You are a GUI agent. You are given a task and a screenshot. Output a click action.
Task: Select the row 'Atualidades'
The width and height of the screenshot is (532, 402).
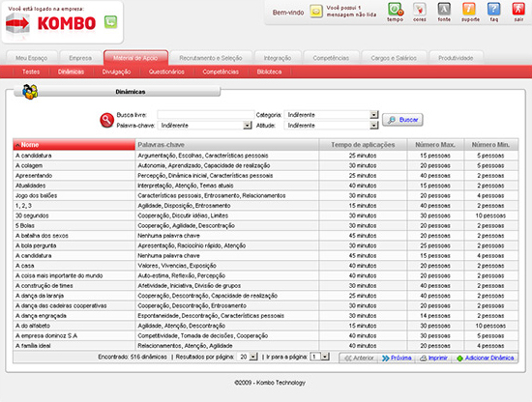point(266,186)
